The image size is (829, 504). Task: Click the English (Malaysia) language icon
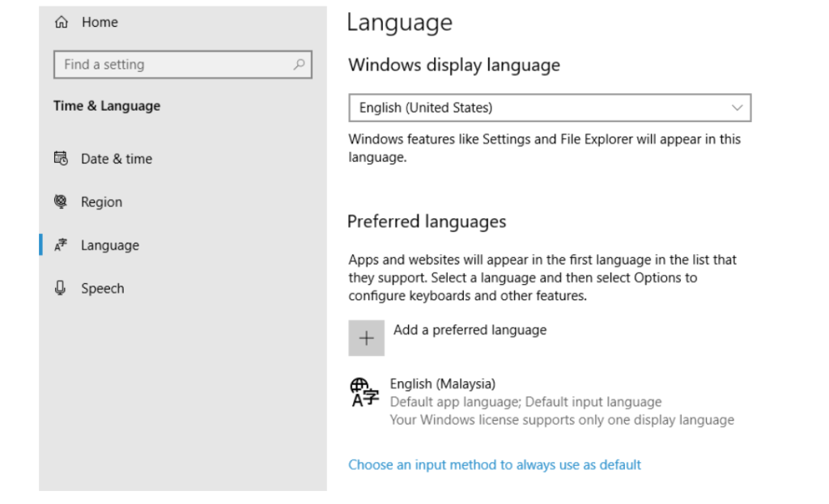point(364,392)
